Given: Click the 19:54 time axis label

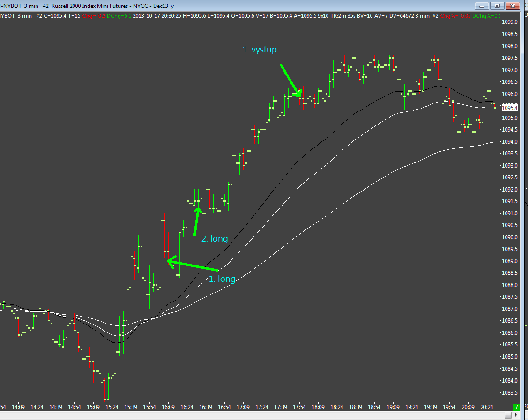Looking at the screenshot, I should click(x=449, y=407).
